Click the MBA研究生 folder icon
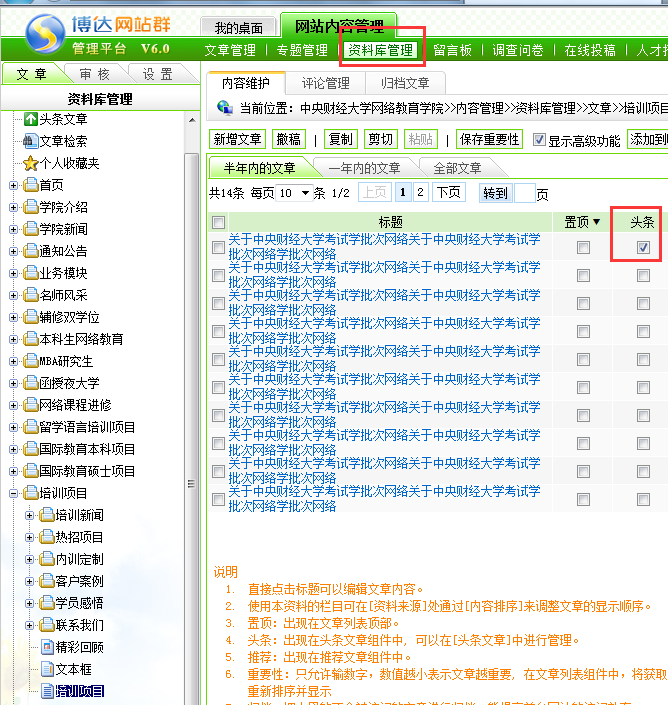The width and height of the screenshot is (668, 705). click(x=31, y=361)
